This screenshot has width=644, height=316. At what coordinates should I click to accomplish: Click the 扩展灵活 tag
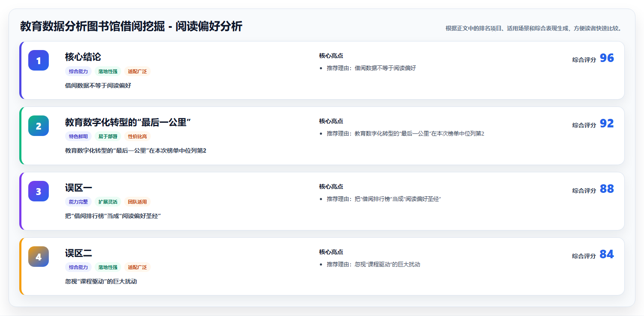coord(108,202)
